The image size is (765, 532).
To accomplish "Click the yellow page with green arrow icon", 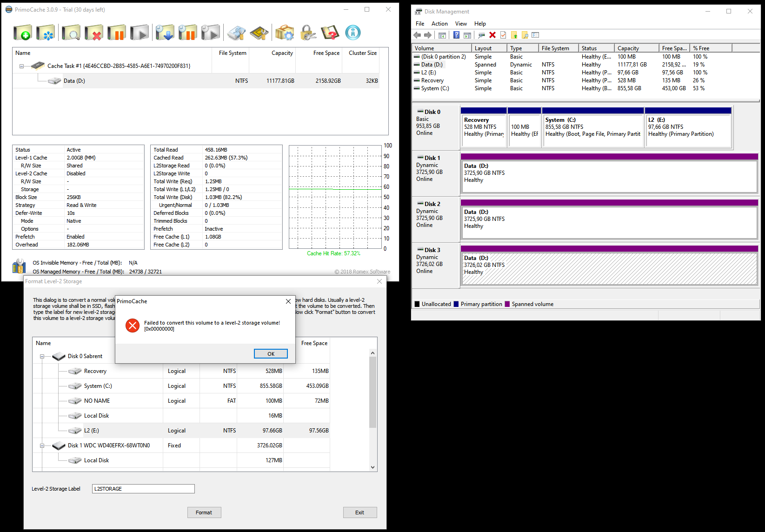I will click(514, 35).
